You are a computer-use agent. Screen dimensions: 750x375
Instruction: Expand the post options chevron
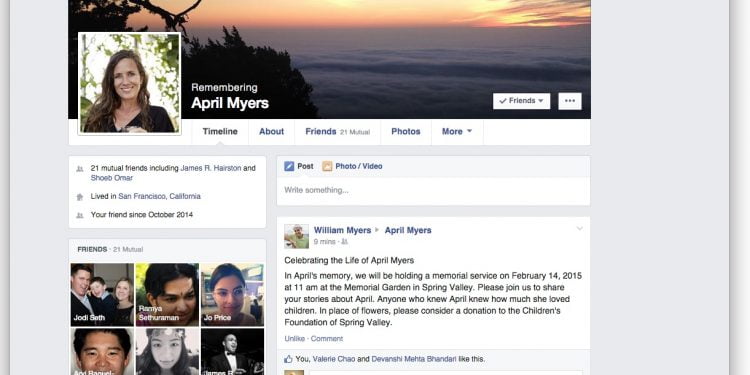pyautogui.click(x=580, y=229)
